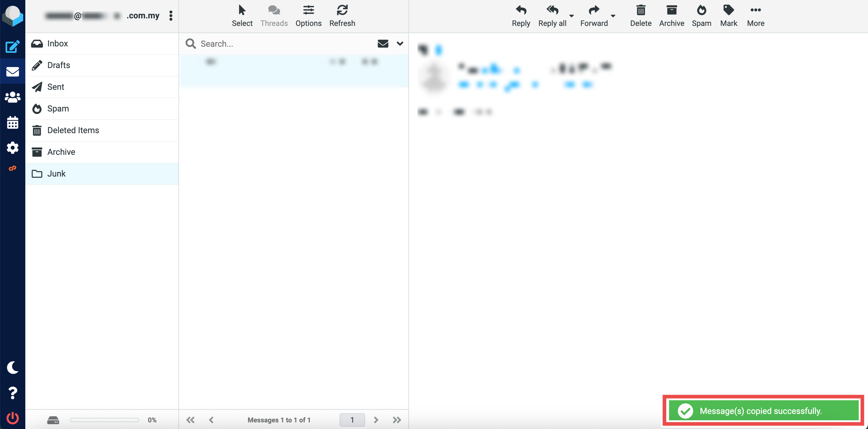Toggle the Select messages mode
The image size is (868, 429).
pos(242,15)
